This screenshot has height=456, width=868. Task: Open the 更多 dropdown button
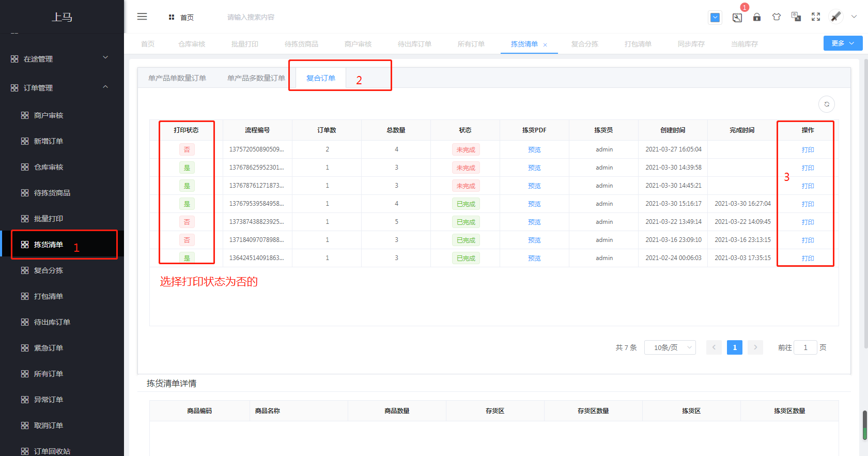pyautogui.click(x=843, y=43)
